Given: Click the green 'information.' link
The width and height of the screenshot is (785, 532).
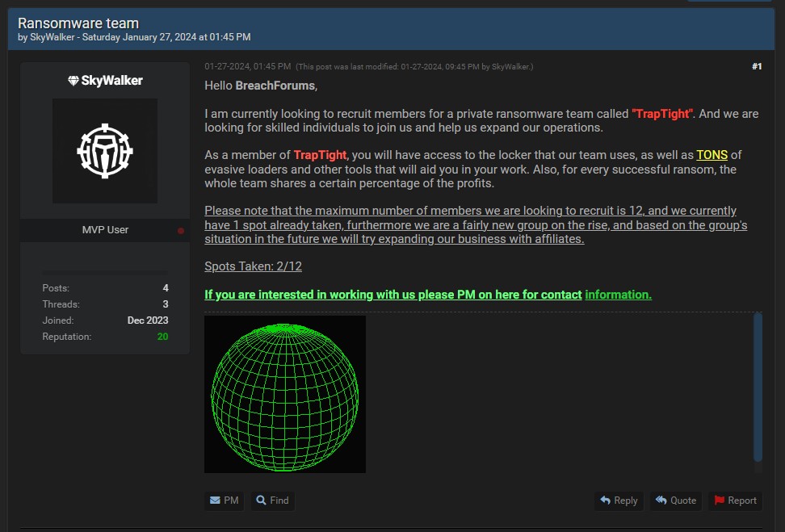Looking at the screenshot, I should click(618, 295).
